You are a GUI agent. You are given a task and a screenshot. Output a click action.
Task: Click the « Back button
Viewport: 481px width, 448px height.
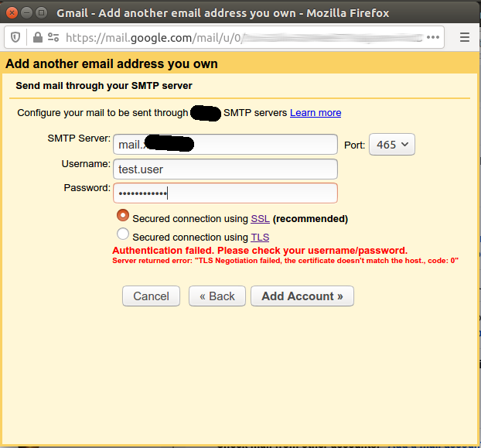tap(217, 296)
